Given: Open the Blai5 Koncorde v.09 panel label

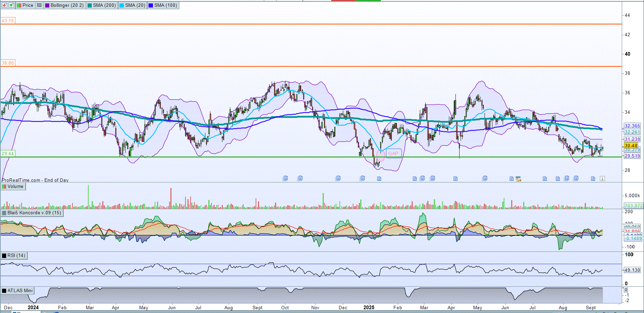Looking at the screenshot, I should pyautogui.click(x=34, y=213).
